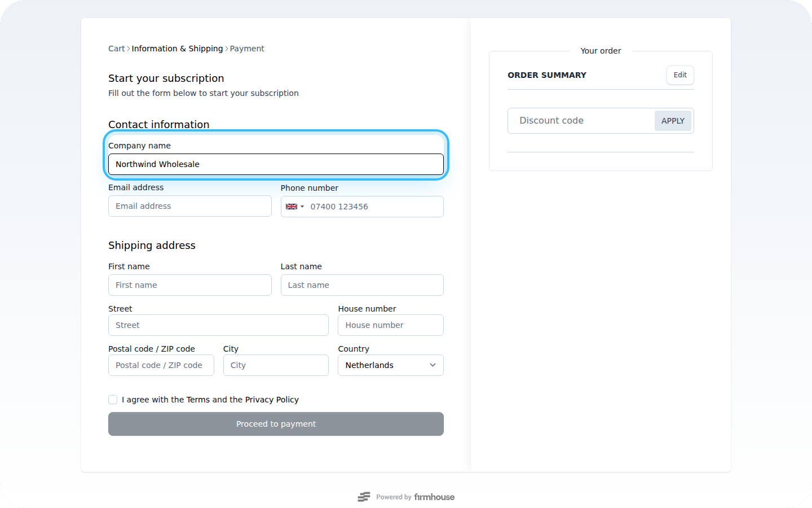Expand the Country dropdown showing Netherlands
Screen dimensions: 812x508
391,365
